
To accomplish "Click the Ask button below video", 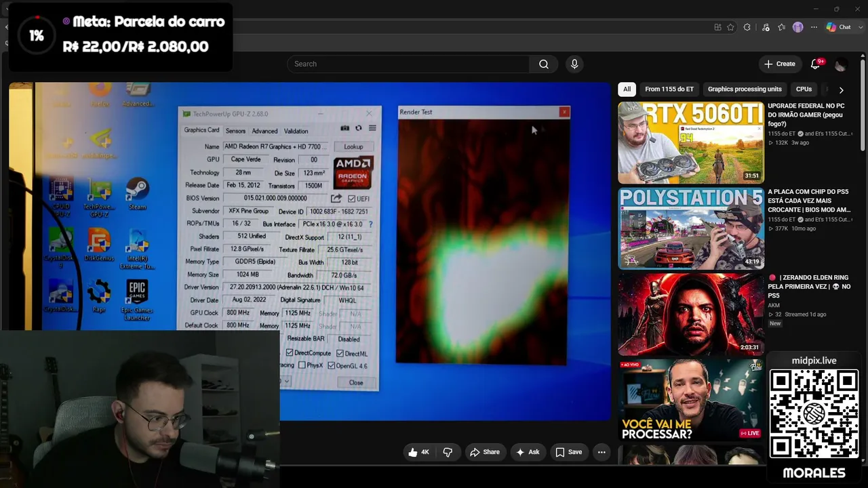I will pos(528,452).
